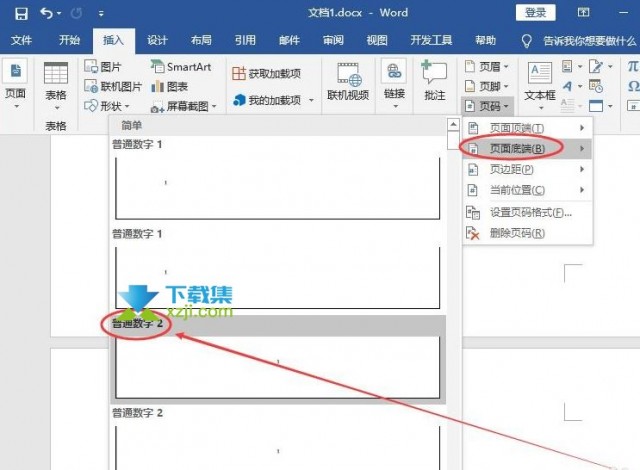Screen dimensions: 640x470
Task: Insert a chart with 图表
Action: point(169,86)
